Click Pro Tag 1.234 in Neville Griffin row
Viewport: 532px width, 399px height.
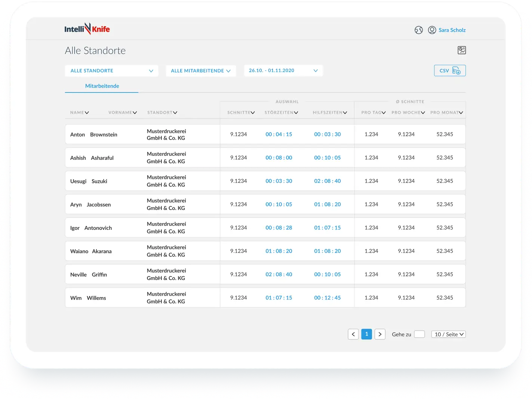[371, 274]
